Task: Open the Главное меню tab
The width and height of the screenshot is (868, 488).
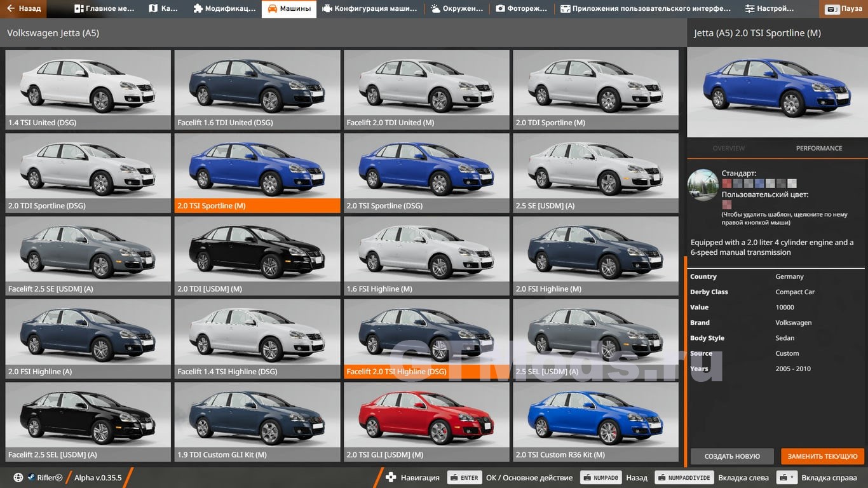Action: click(x=104, y=9)
